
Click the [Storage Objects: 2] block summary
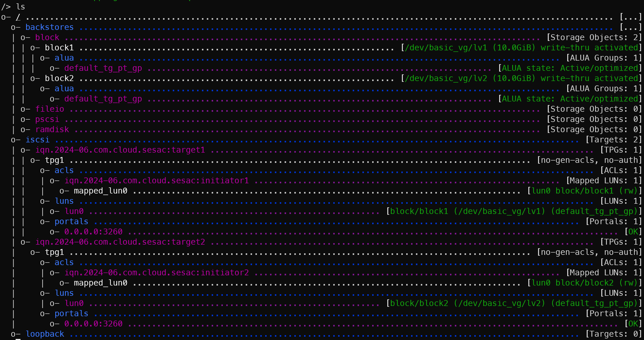(x=594, y=37)
